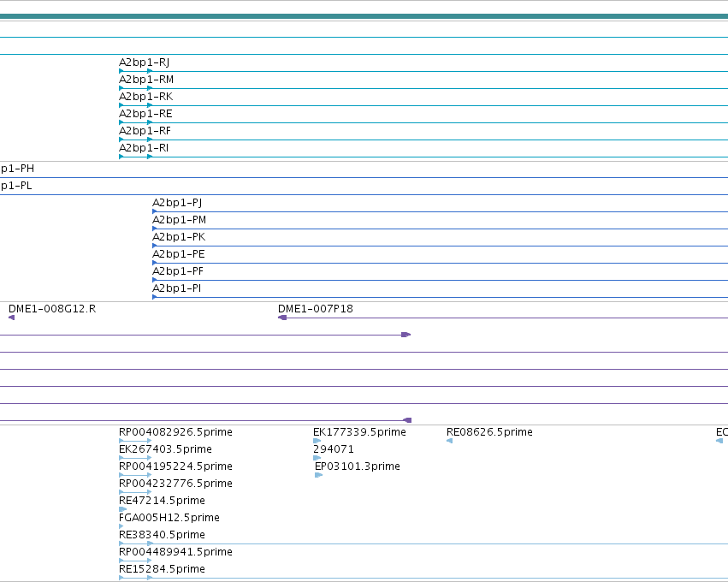Click the first exon arrow of A2bp1-RI

click(121, 157)
